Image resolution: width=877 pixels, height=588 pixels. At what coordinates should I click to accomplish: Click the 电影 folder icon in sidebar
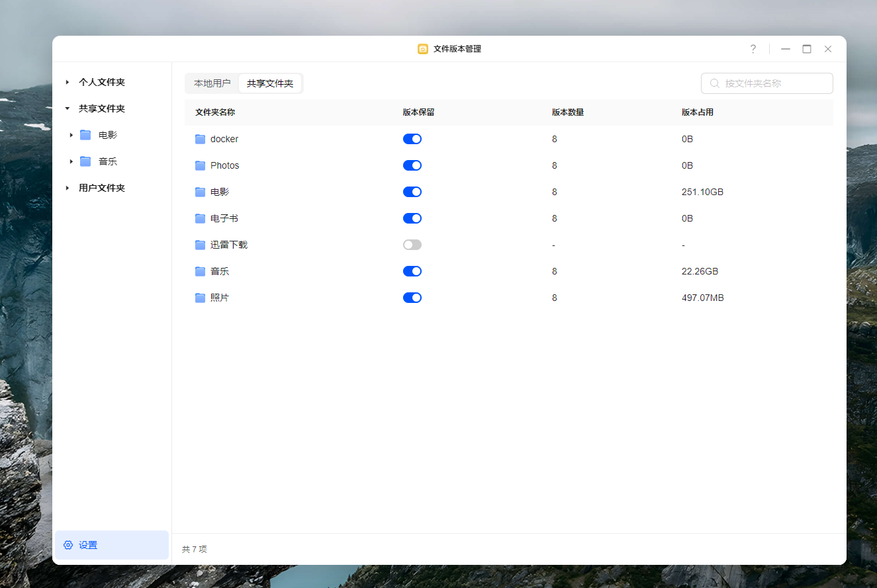click(x=85, y=135)
